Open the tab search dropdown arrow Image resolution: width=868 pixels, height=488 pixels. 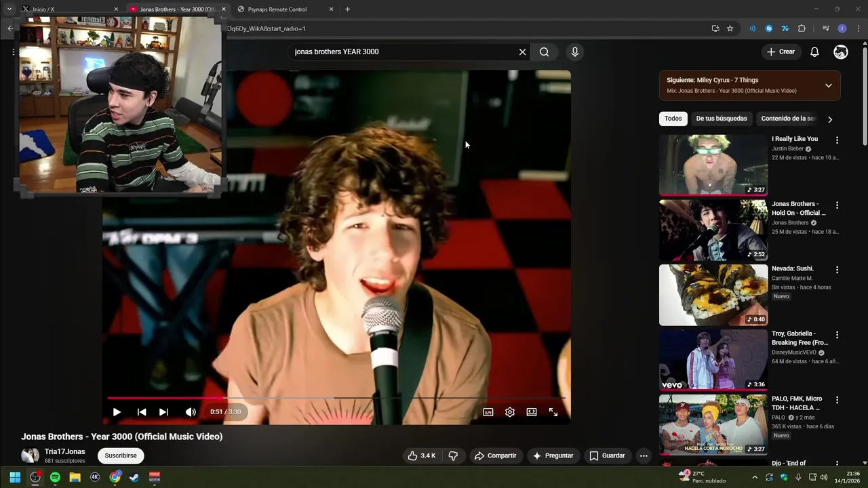tap(9, 9)
